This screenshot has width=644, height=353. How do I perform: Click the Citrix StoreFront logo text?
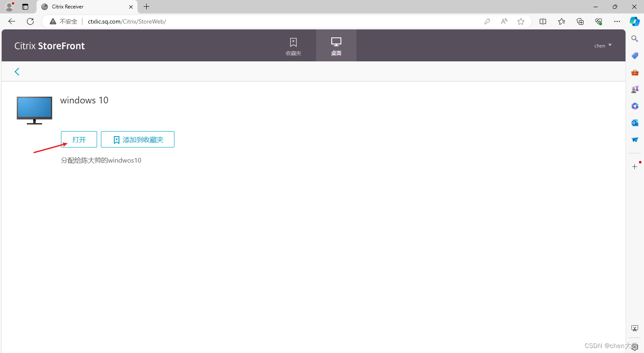[x=50, y=46]
